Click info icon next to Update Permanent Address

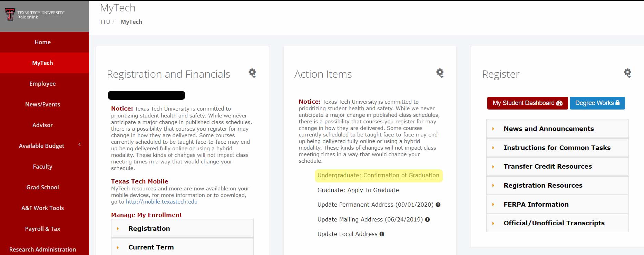[438, 205]
